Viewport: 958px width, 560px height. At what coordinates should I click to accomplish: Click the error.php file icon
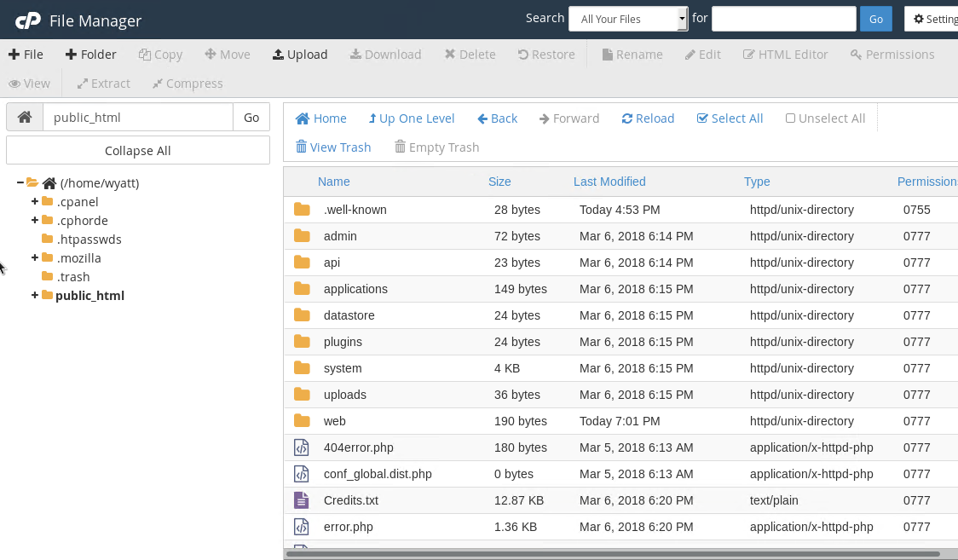[x=301, y=527]
